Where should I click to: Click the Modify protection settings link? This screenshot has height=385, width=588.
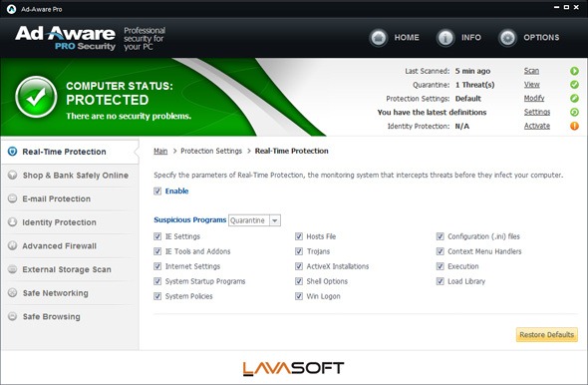[x=534, y=99]
